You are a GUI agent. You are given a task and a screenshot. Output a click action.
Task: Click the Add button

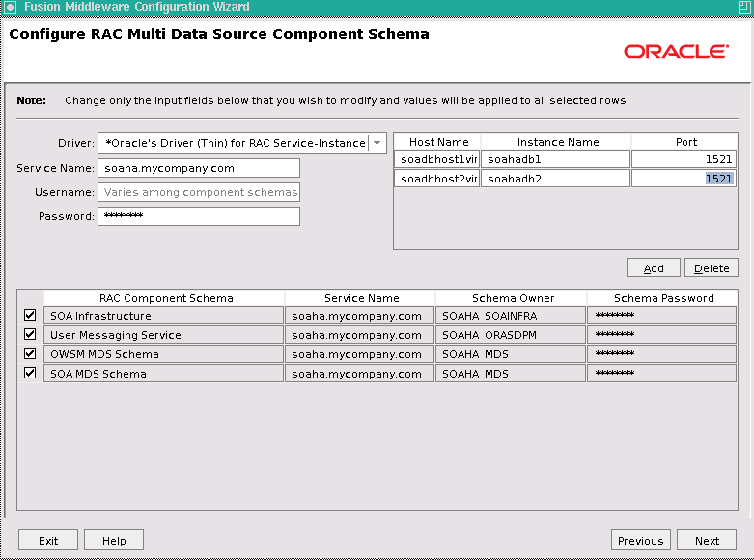pos(654,268)
